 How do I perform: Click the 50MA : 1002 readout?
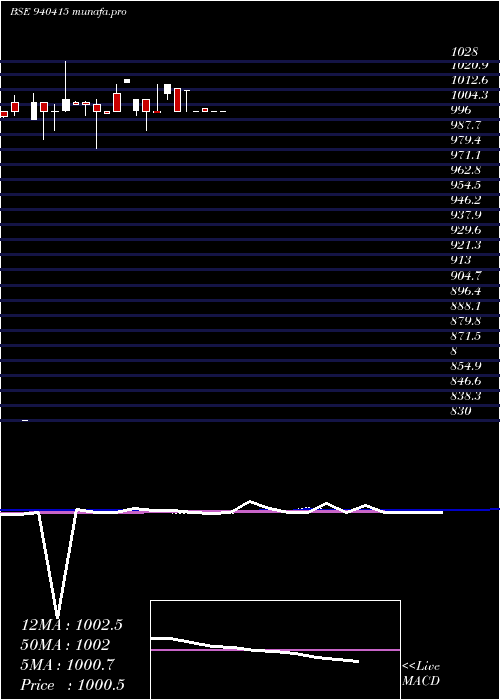(66, 645)
